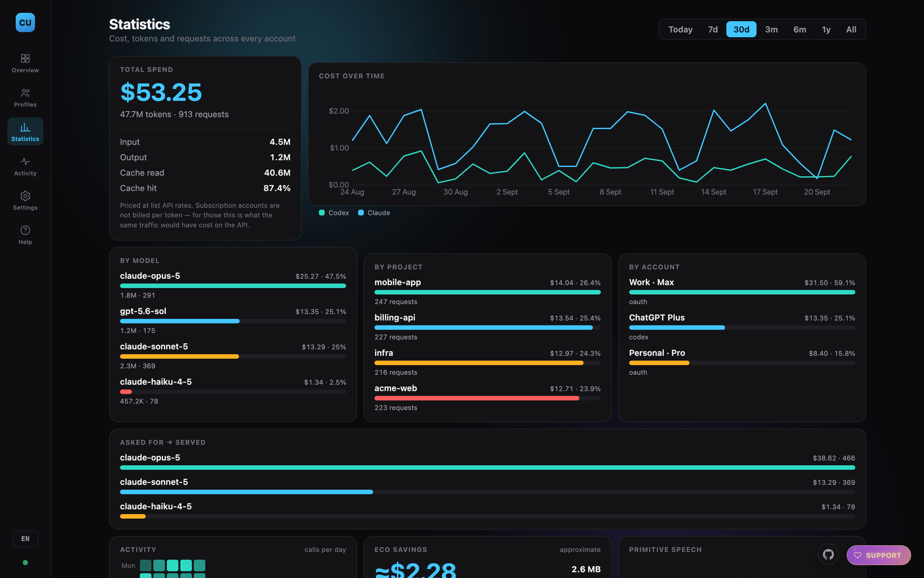Click the $25.27 · 47.5% model cost
The height and width of the screenshot is (578, 924).
coord(321,276)
